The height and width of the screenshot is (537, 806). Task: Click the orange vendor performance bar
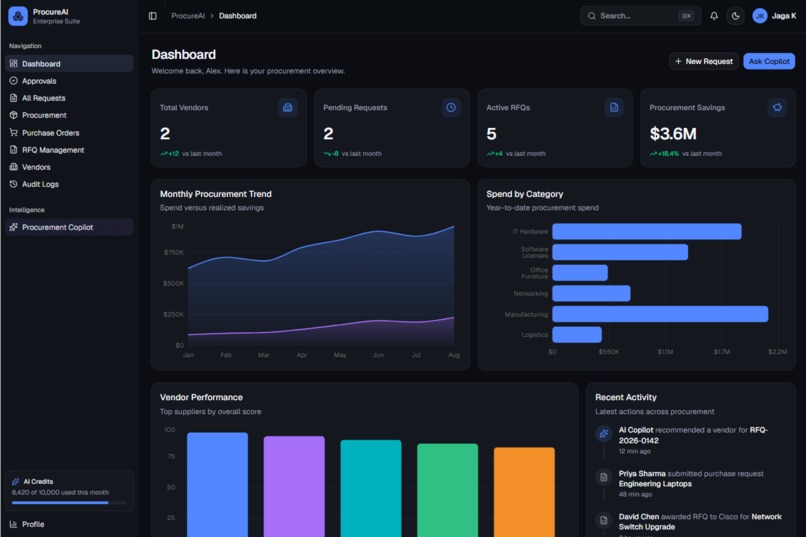click(x=524, y=492)
